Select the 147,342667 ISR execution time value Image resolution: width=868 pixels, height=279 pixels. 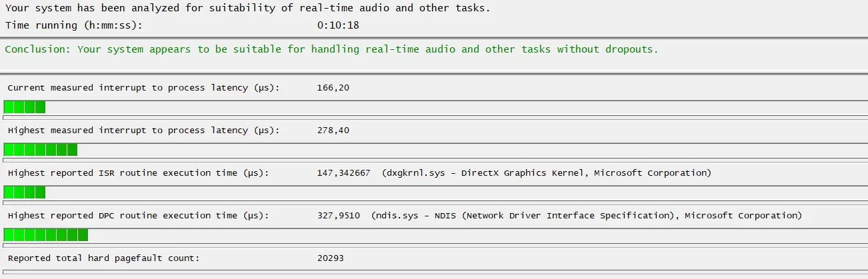tap(343, 173)
